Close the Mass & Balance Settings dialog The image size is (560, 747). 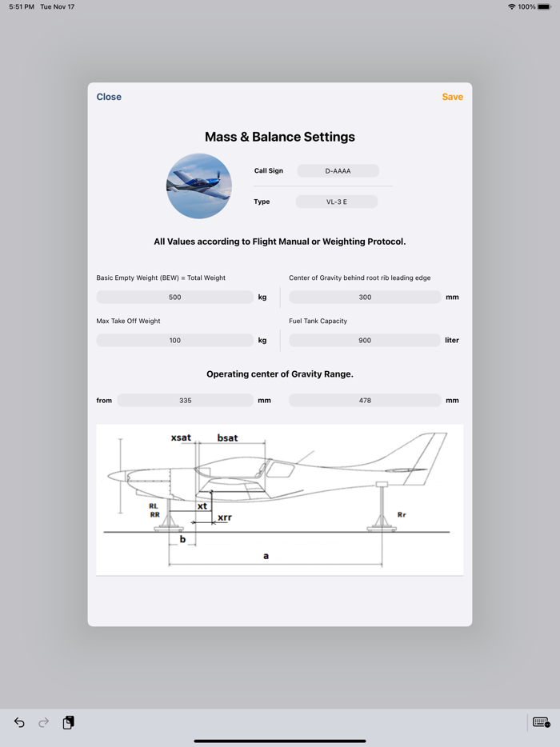[109, 97]
